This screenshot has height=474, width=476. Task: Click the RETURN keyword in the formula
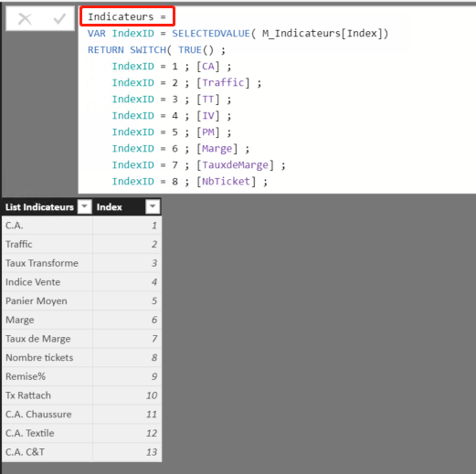[x=106, y=49]
